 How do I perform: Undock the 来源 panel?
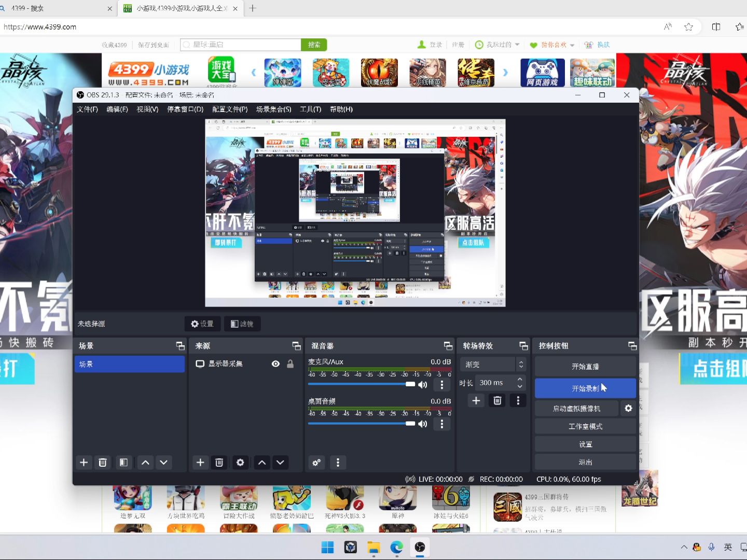(x=296, y=346)
